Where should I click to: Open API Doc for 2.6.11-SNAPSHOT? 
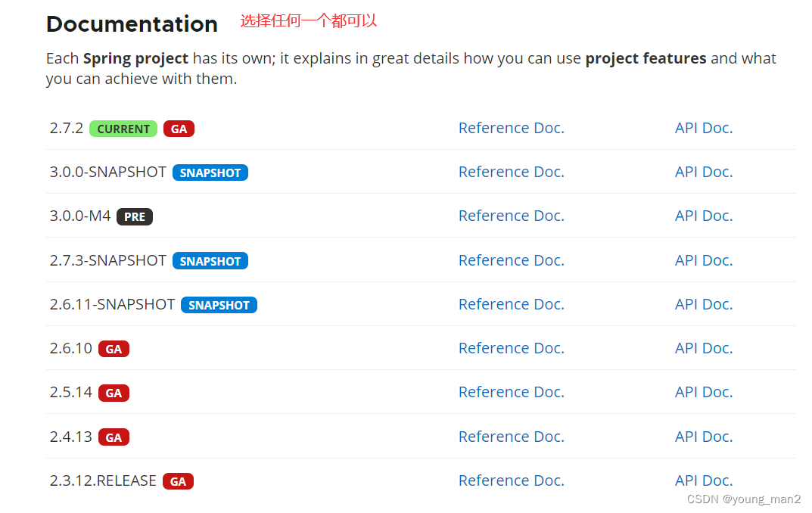[704, 304]
